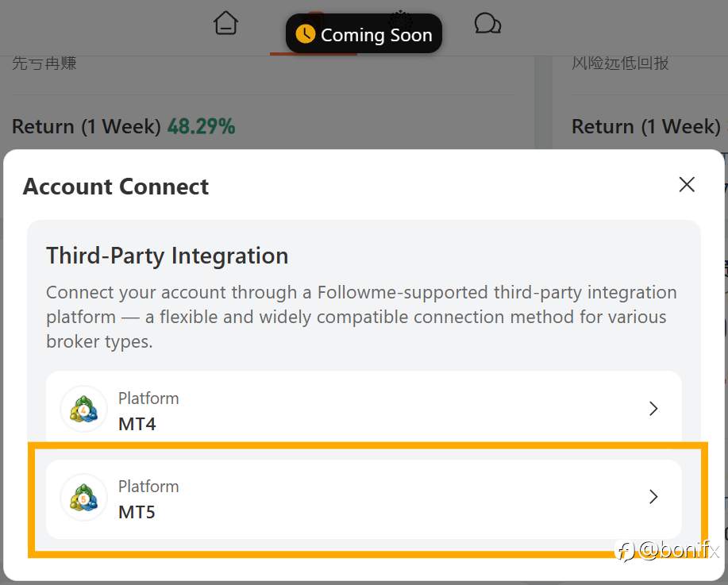Click the MetaTrader 4 platform logo

point(83,410)
